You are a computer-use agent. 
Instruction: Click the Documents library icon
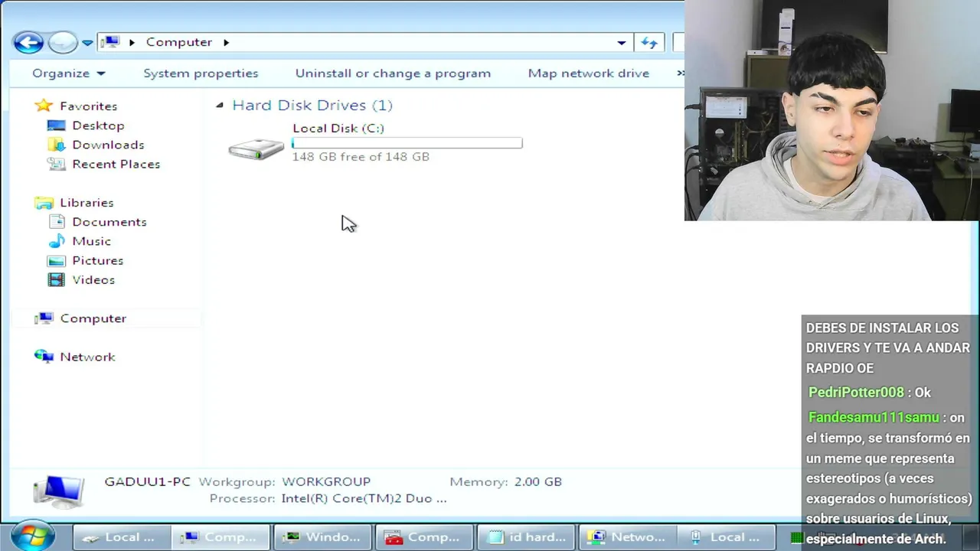point(57,222)
